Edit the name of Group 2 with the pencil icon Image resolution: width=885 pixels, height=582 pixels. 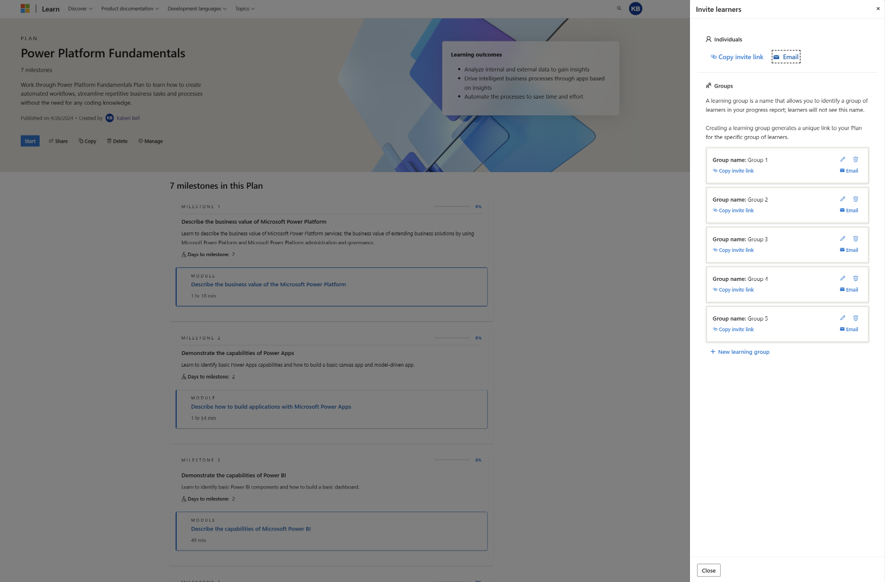point(842,198)
